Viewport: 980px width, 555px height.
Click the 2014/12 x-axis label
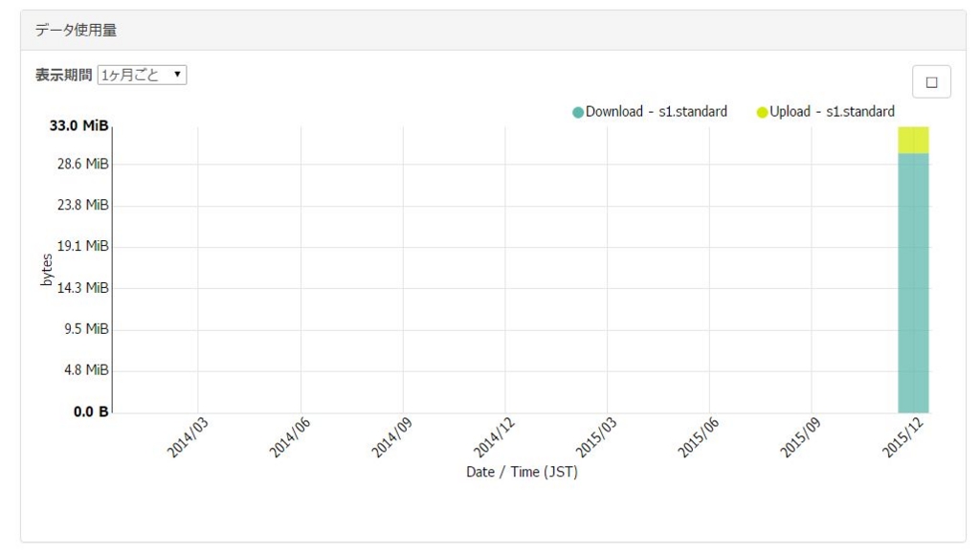(x=494, y=437)
